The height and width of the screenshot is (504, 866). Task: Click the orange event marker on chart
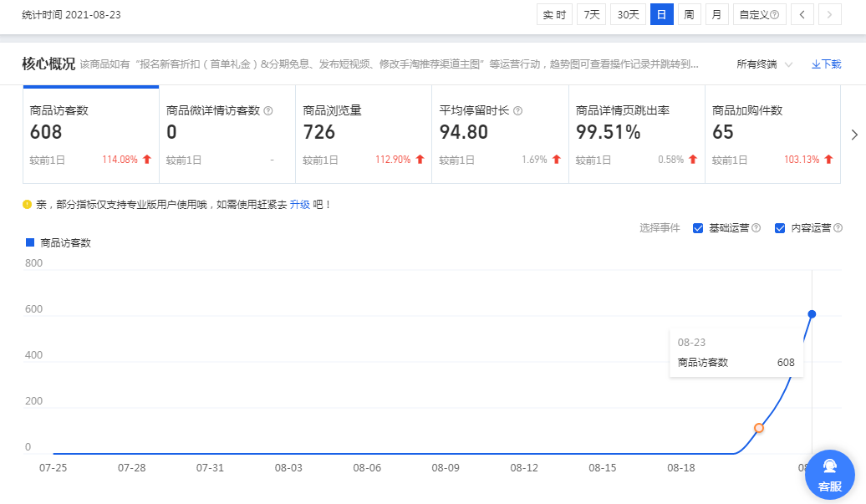tap(759, 428)
